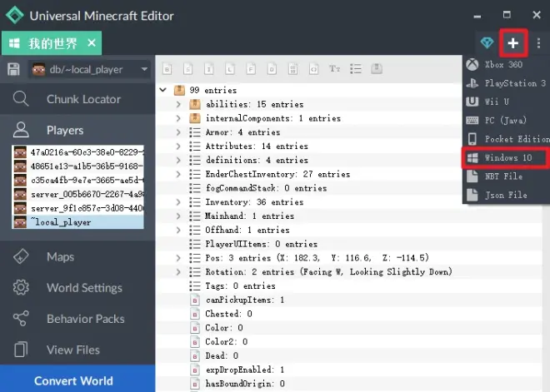The height and width of the screenshot is (392, 550).
Task: Select player server_005b6670-2267-4a9
Action: [77, 194]
